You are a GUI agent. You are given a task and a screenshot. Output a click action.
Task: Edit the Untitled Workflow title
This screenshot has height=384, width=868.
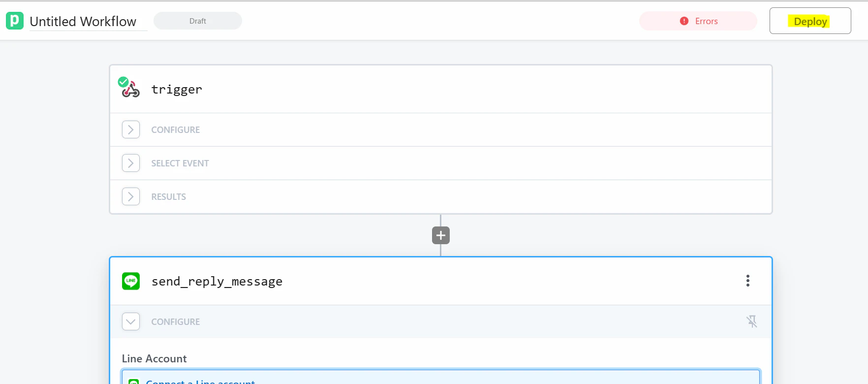(83, 22)
